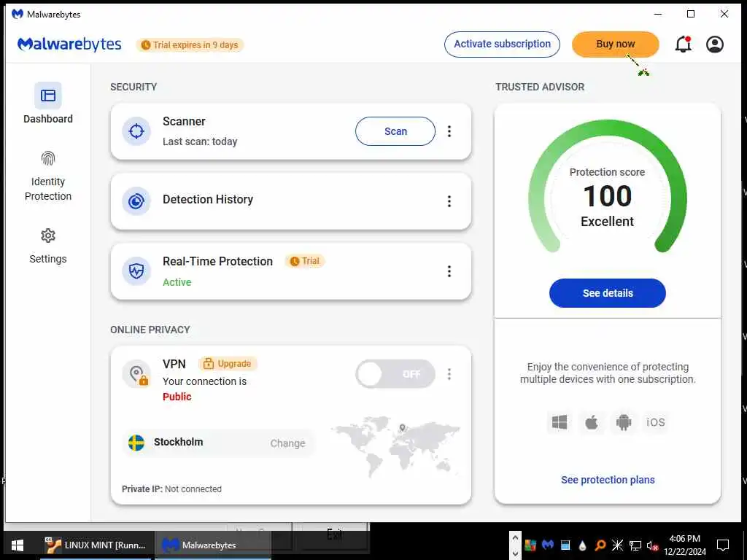Click the blue window tray icon
Screen dimensions: 747x560
565,545
